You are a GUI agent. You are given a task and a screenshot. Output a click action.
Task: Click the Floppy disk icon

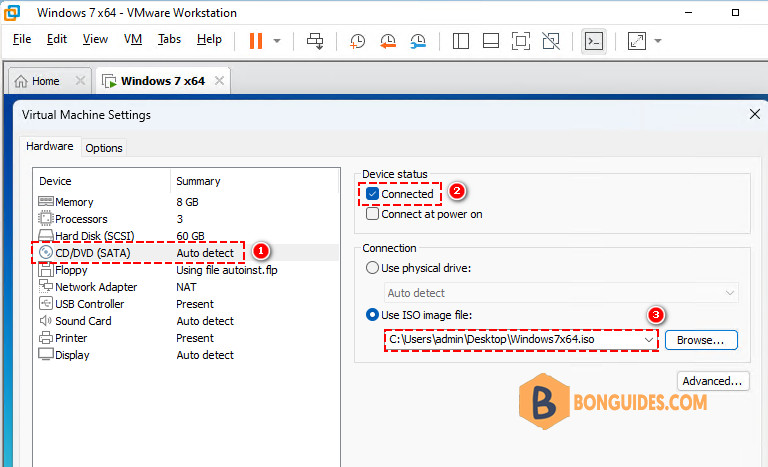click(46, 270)
